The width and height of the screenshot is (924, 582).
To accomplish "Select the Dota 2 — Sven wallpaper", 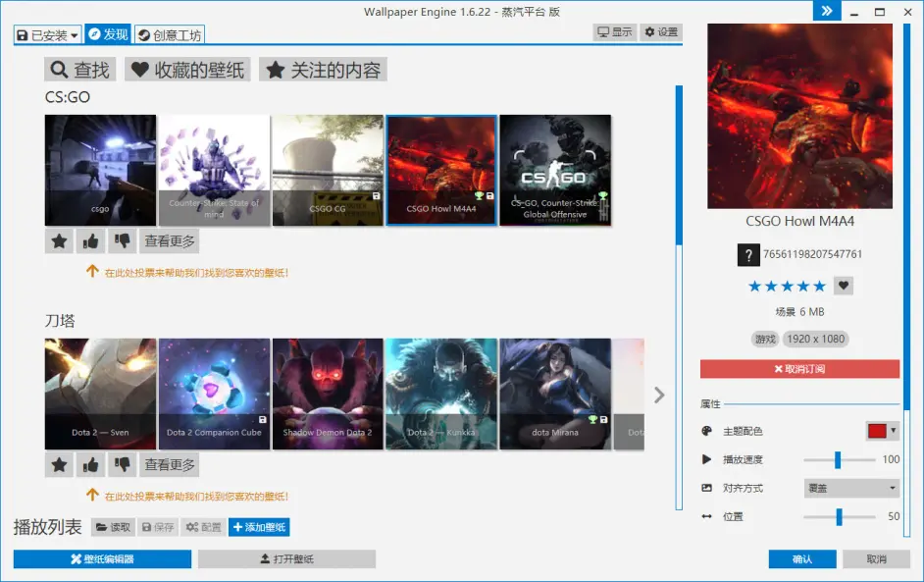I will pos(100,394).
